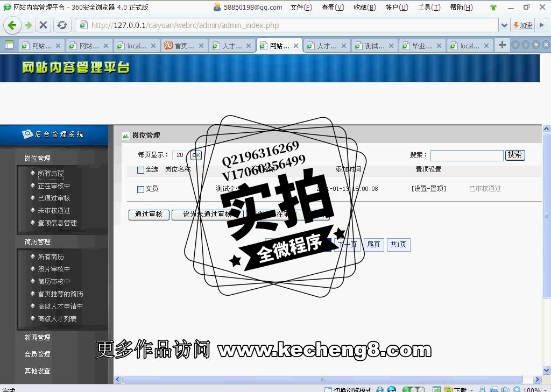Screen dimensions: 551x392
Task: Open the address bar dropdown arrow
Action: 504,25
